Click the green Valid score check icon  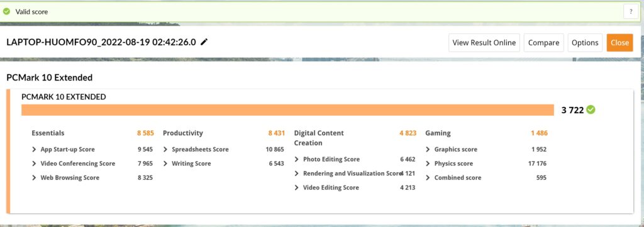click(6, 11)
